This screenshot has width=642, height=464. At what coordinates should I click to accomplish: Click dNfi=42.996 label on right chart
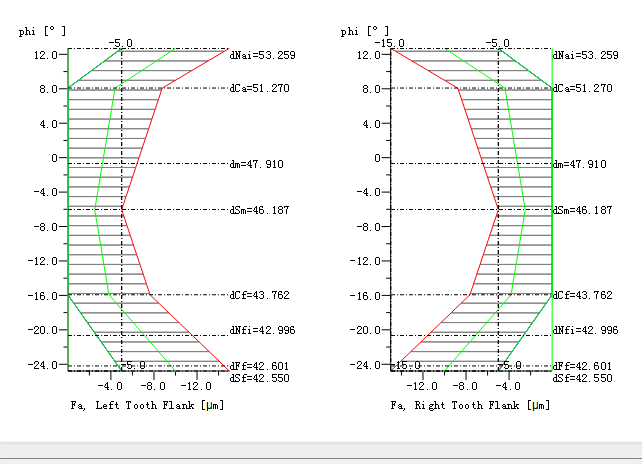click(585, 330)
